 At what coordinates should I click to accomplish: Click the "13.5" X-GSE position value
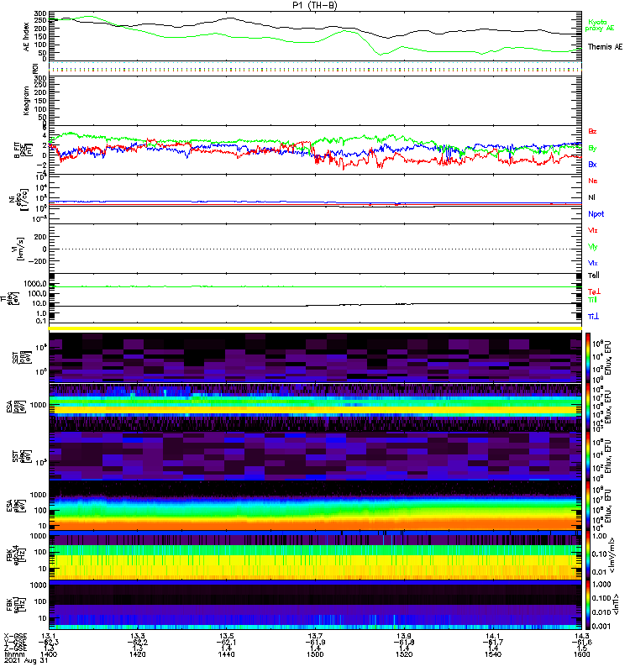pyautogui.click(x=226, y=636)
